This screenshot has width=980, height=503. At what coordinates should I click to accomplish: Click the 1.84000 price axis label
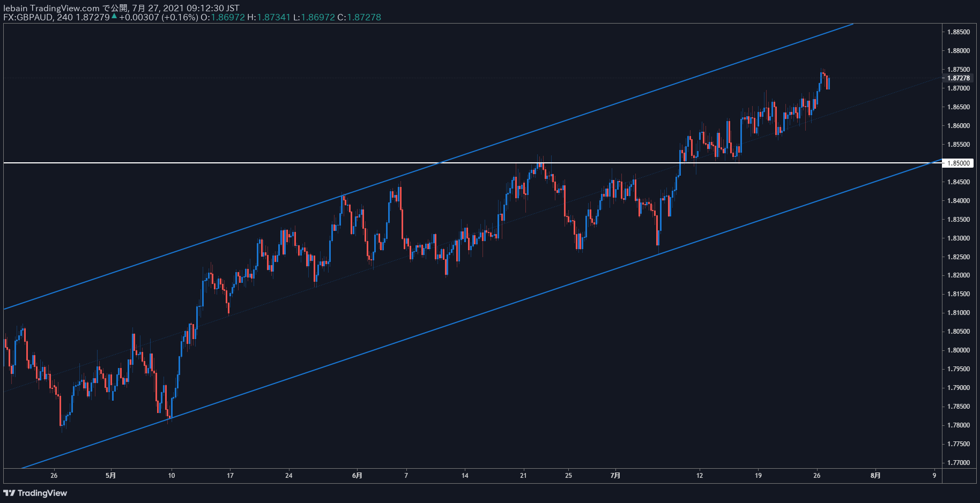(x=958, y=201)
